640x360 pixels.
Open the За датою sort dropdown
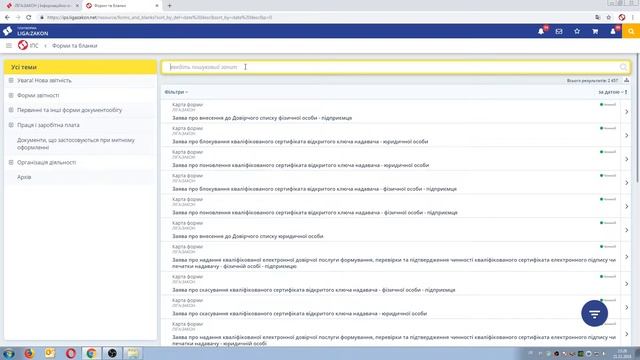coord(612,92)
